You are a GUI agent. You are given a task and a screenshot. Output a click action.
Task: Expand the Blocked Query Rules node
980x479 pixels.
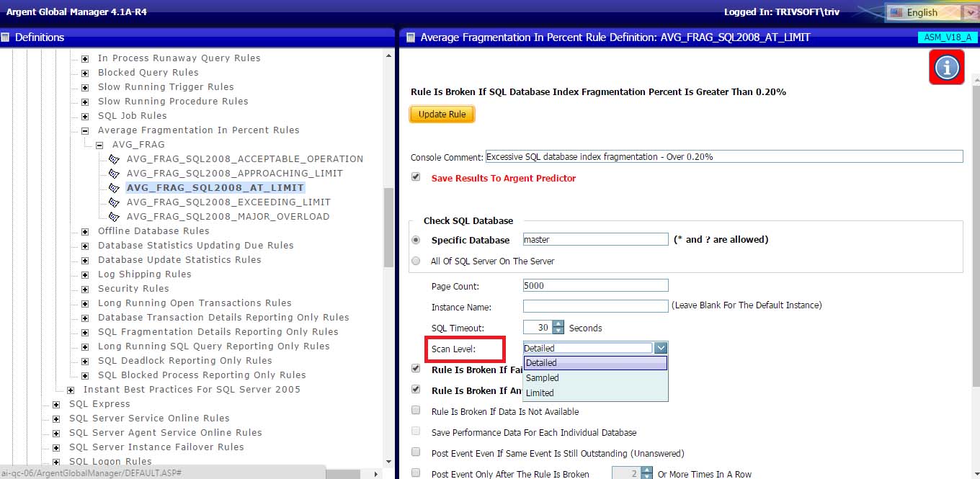tap(85, 73)
